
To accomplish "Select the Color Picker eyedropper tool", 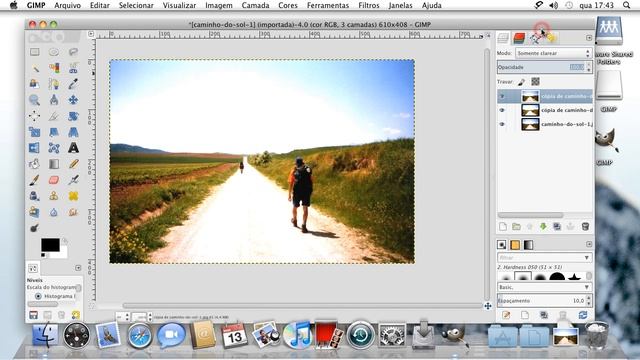I will point(73,84).
